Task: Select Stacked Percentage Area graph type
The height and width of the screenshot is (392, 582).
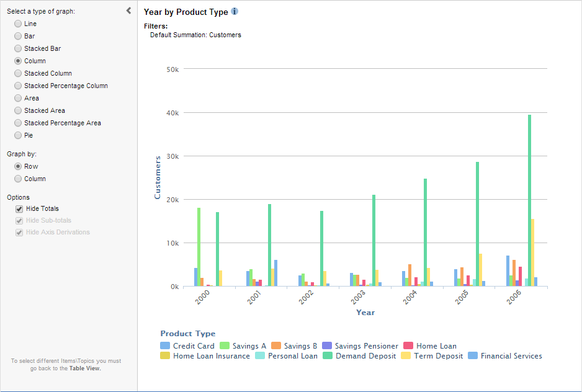Action: [18, 123]
